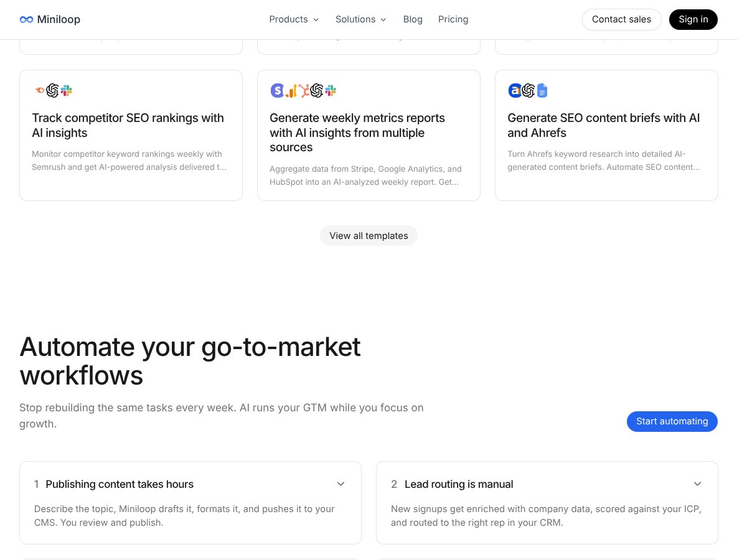Click the Slack icon on the weekly metrics card

(x=331, y=90)
